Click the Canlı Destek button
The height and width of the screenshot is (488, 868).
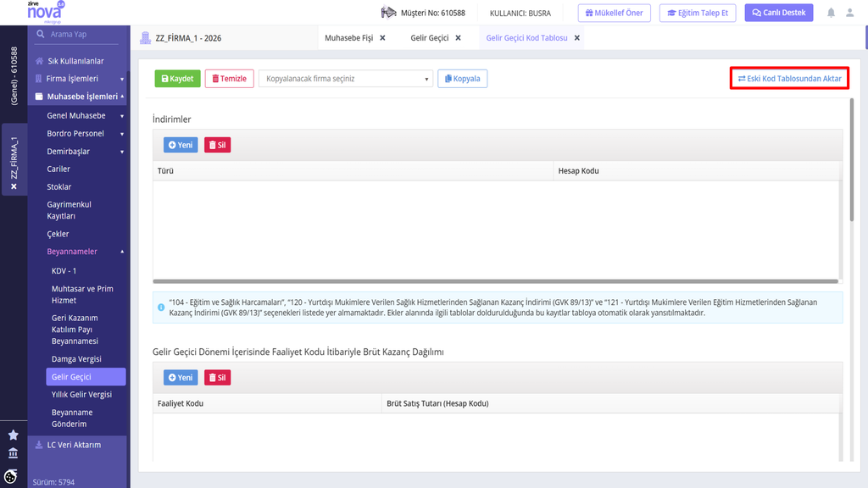[x=778, y=13]
